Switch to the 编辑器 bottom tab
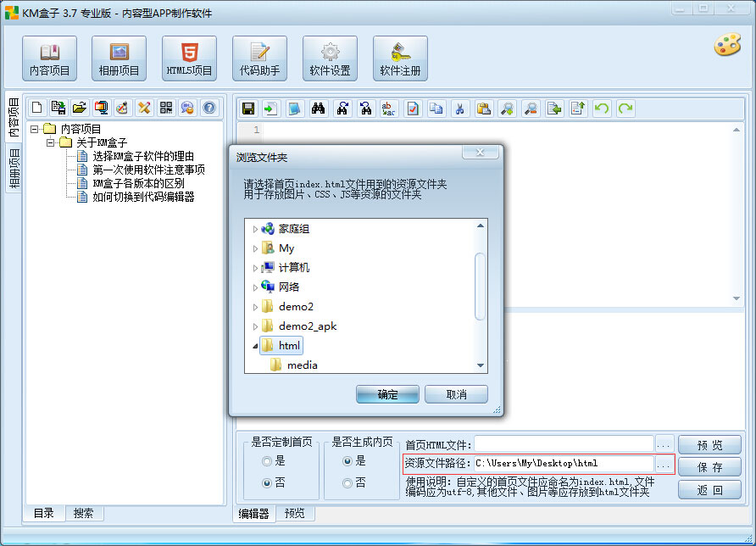Image resolution: width=756 pixels, height=546 pixels. (253, 514)
